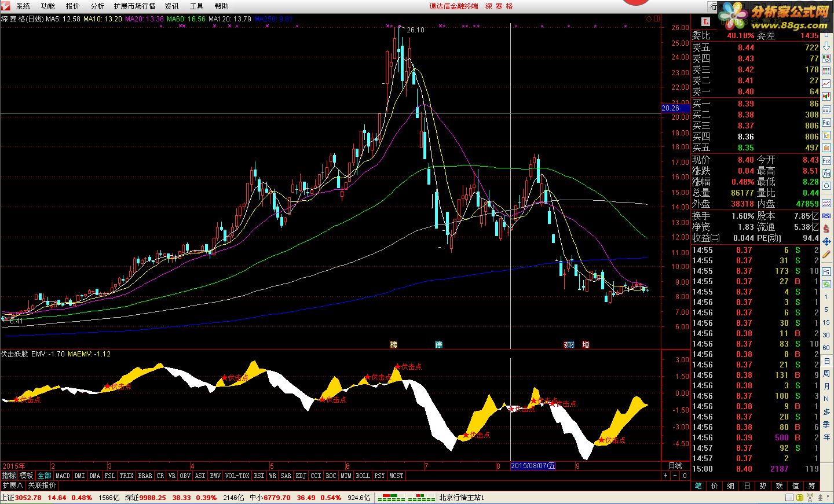This screenshot has width=834, height=504.
Task: Click the yellow status bar icon
Action: click(x=800, y=497)
